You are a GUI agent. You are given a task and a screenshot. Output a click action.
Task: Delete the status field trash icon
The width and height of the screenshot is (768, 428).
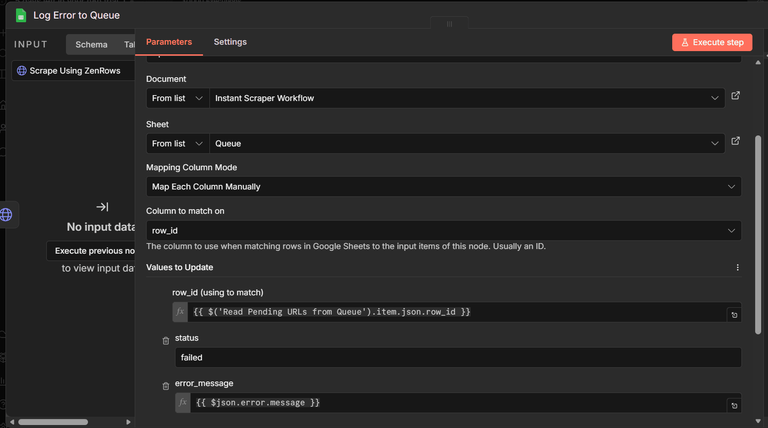coord(166,341)
